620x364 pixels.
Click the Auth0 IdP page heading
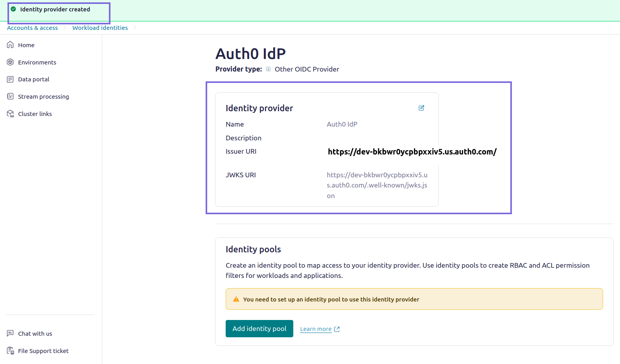click(x=250, y=53)
